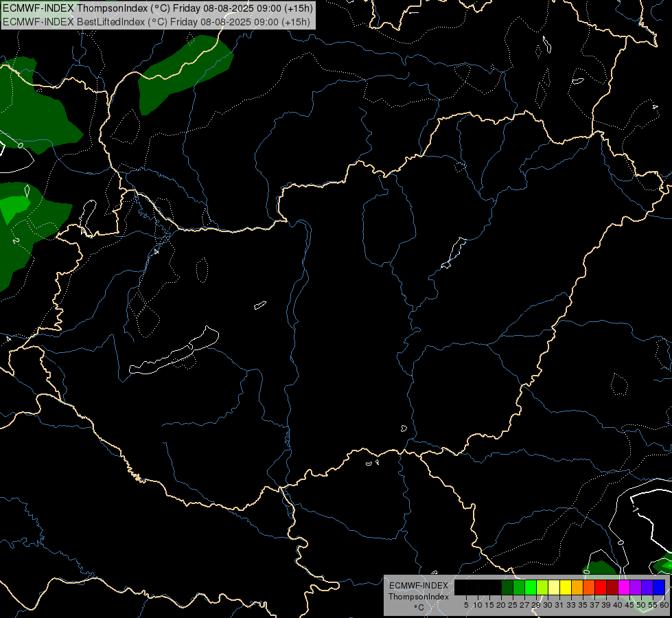Click the contour label -1 on the map
The image size is (672, 618).
pyautogui.click(x=635, y=509)
